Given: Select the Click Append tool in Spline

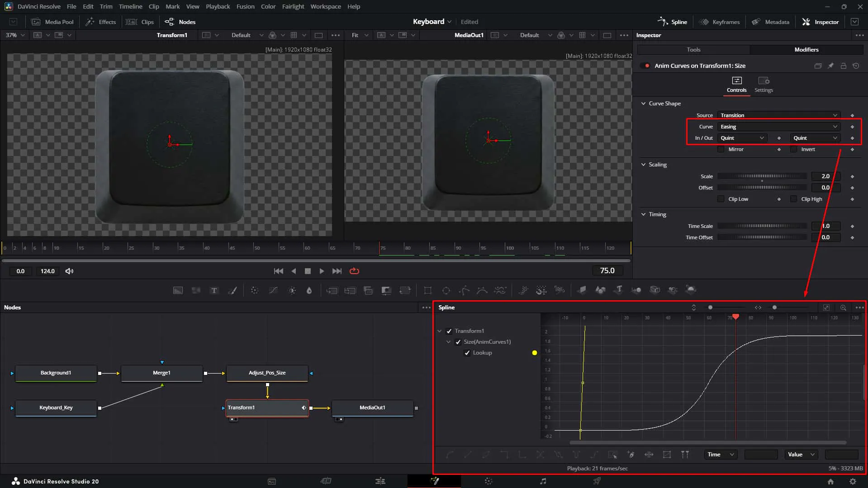Looking at the screenshot, I should [x=631, y=455].
